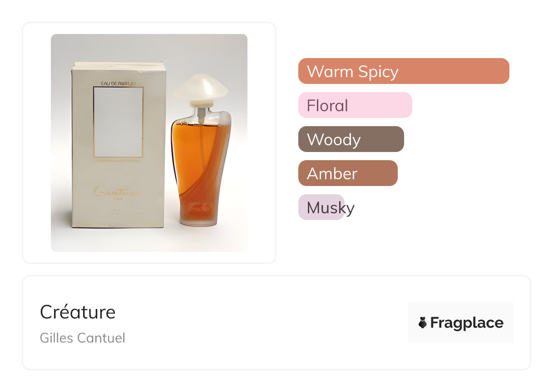Screen dimensions: 553x392
Task: Click the gold signature on the box
Action: pyautogui.click(x=117, y=192)
